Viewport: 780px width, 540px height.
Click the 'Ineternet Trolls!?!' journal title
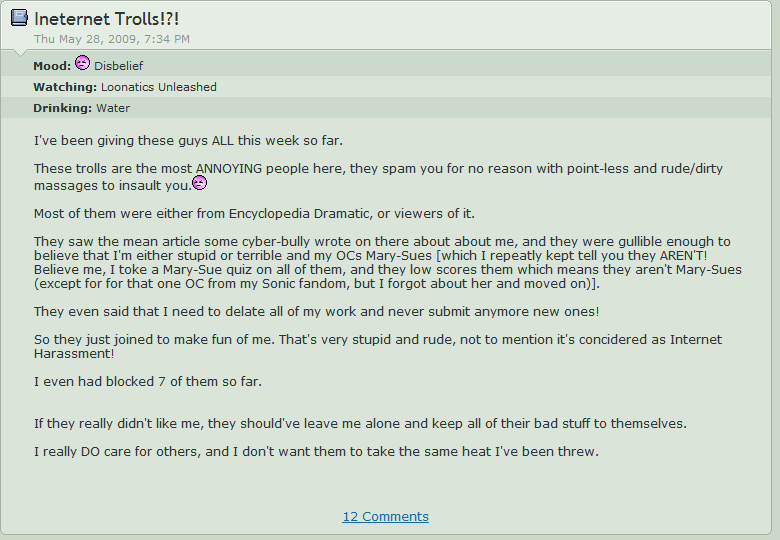(107, 19)
